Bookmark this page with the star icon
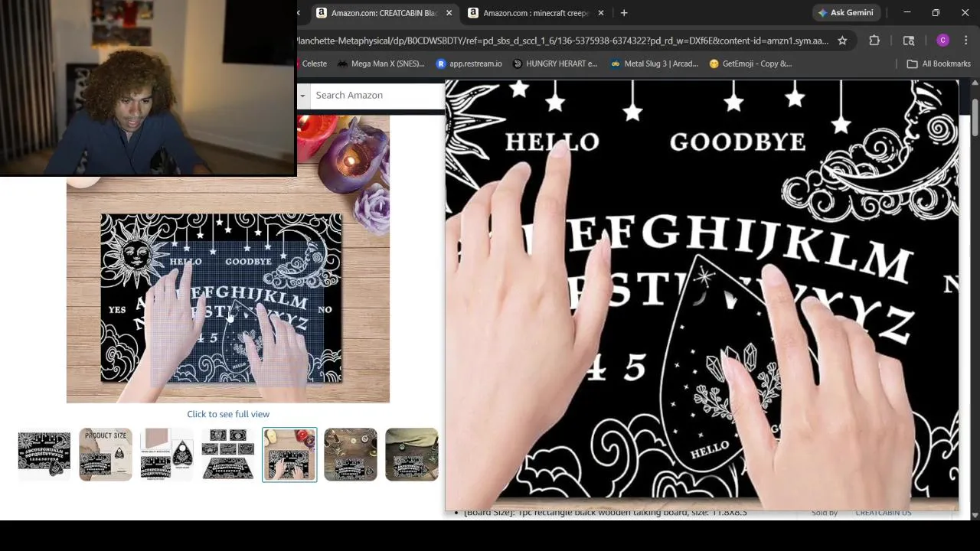980x551 pixels. coord(842,41)
